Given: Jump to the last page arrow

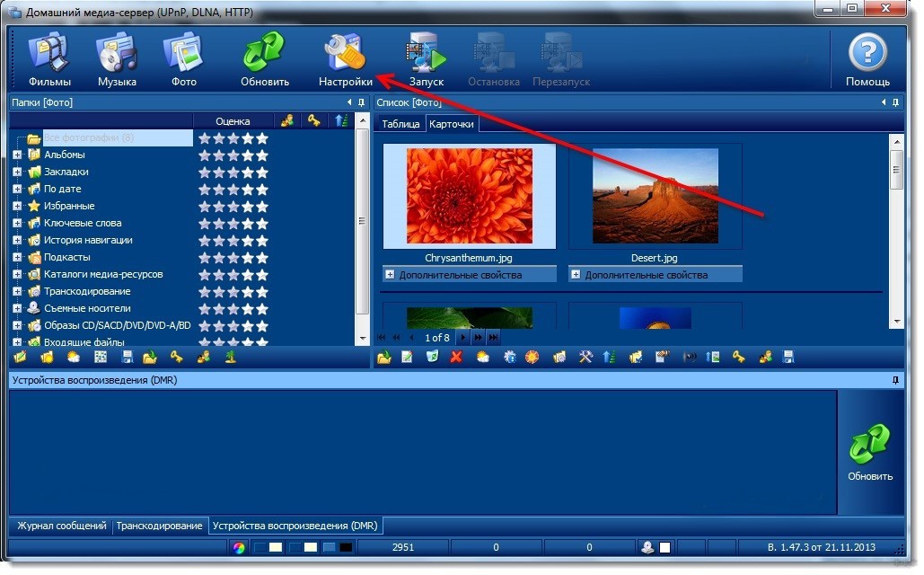Looking at the screenshot, I should point(493,338).
